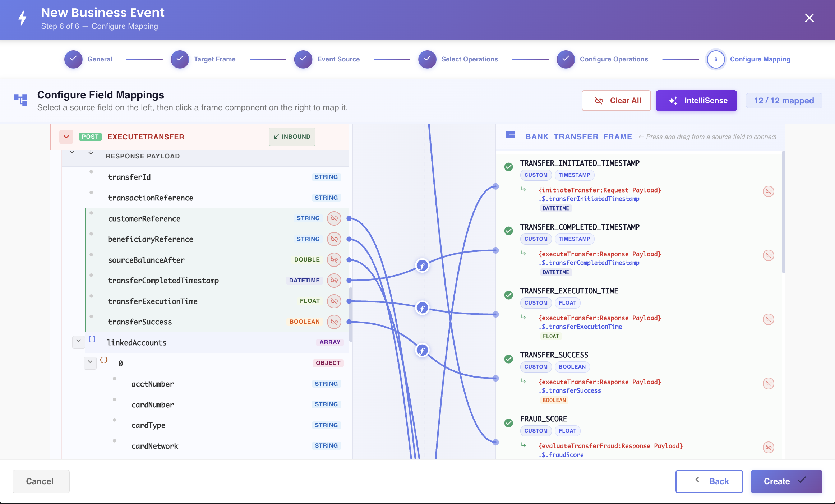Remove mapping on TRANSFER_INITIATED_TIMESTAMP component
This screenshot has height=504, width=835.
coord(768,191)
